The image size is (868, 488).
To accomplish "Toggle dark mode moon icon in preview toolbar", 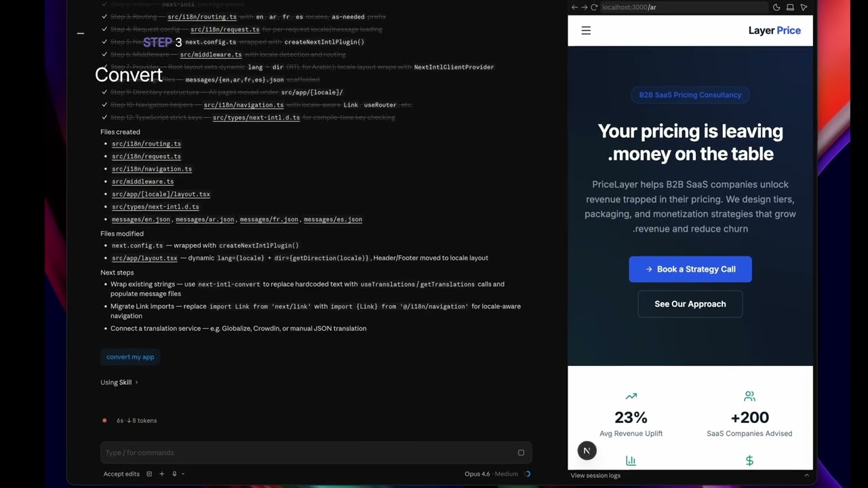I will (x=776, y=7).
